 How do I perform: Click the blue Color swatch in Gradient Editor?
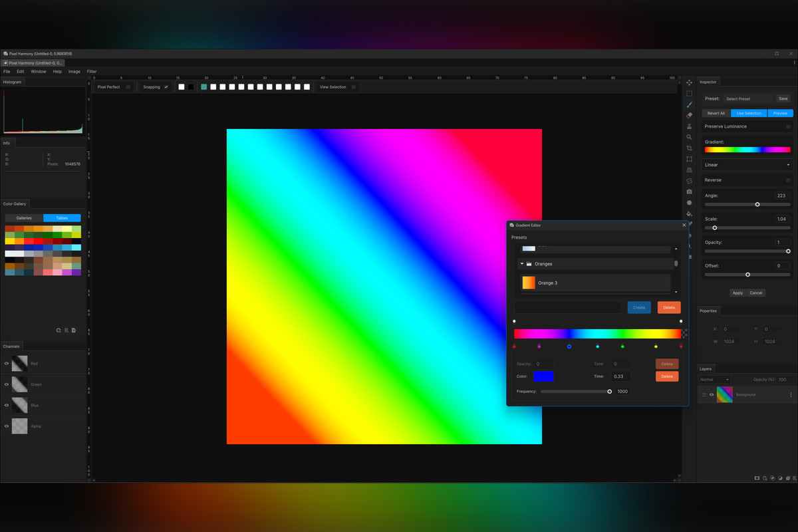pos(544,376)
